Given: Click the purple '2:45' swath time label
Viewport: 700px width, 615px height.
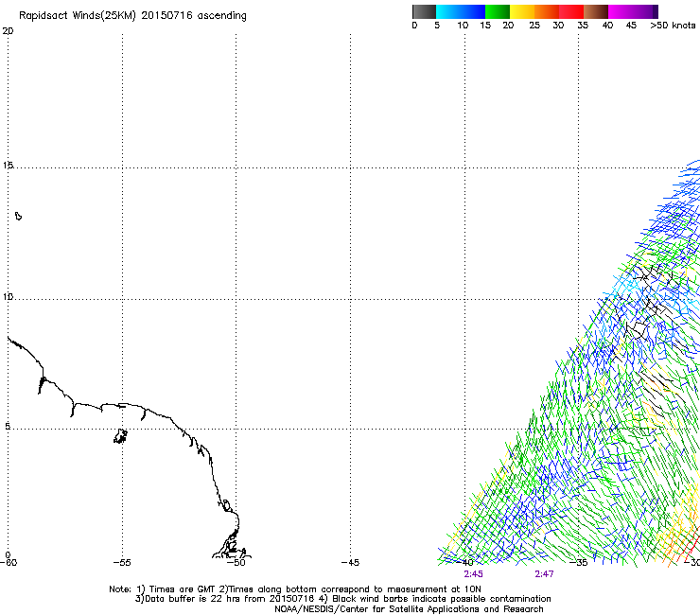Looking at the screenshot, I should [x=473, y=574].
